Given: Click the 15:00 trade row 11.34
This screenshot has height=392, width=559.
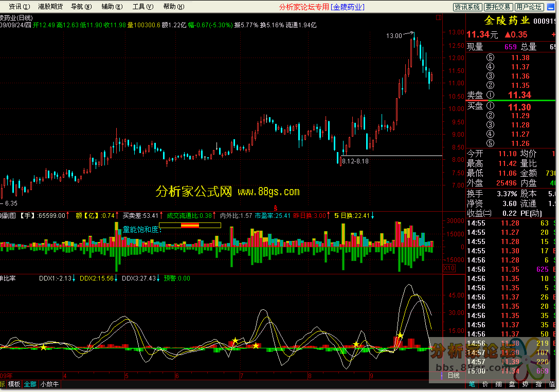Looking at the screenshot, I should tap(511, 371).
